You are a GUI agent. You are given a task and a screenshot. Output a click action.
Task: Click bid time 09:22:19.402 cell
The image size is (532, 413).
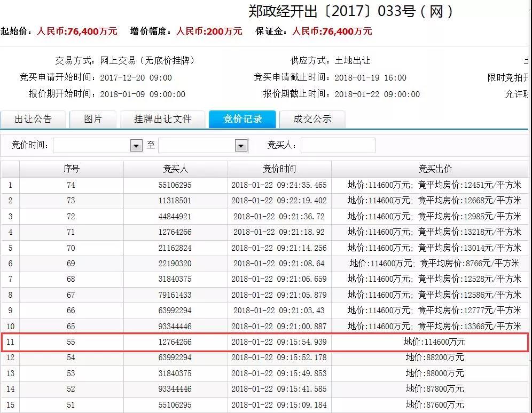279,201
